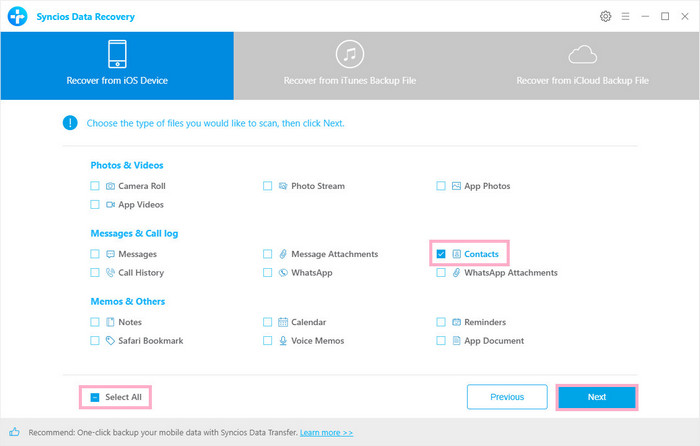
Task: Click the Photo Stream icon
Action: 283,186
